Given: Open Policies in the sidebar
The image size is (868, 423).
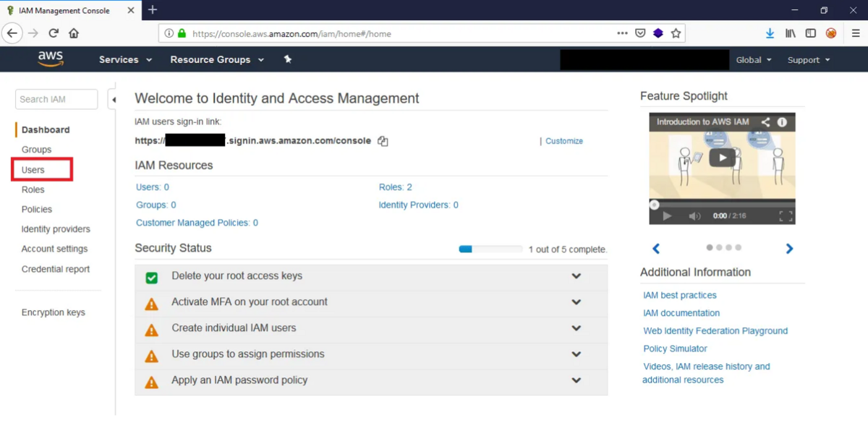Looking at the screenshot, I should tap(37, 210).
